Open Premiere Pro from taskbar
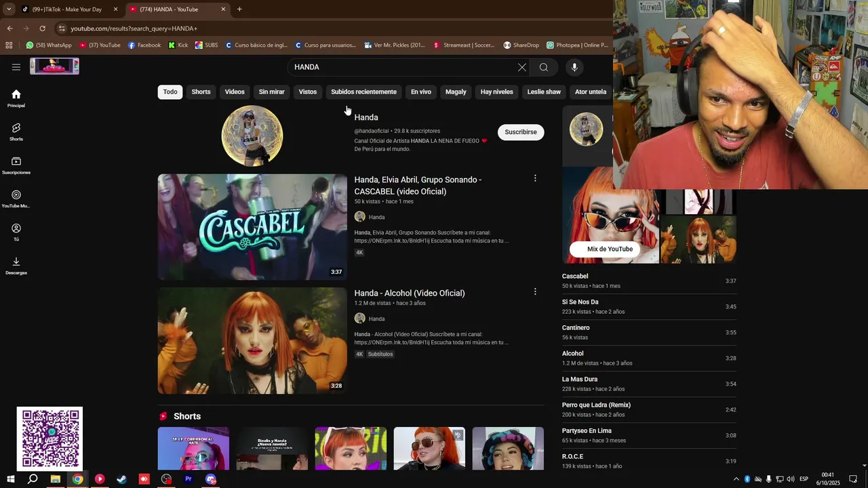 [x=189, y=479]
